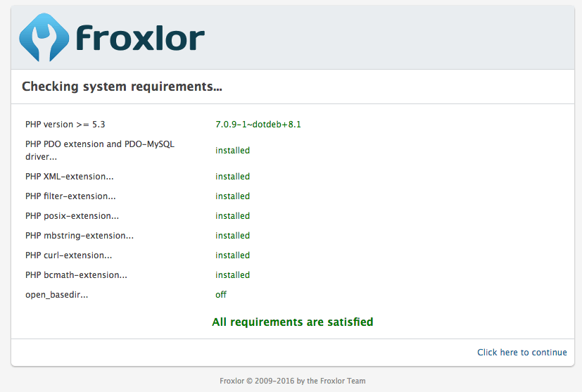This screenshot has width=582, height=392.
Task: Click the 'PHP bcmath-extension...' label
Action: [x=76, y=275]
